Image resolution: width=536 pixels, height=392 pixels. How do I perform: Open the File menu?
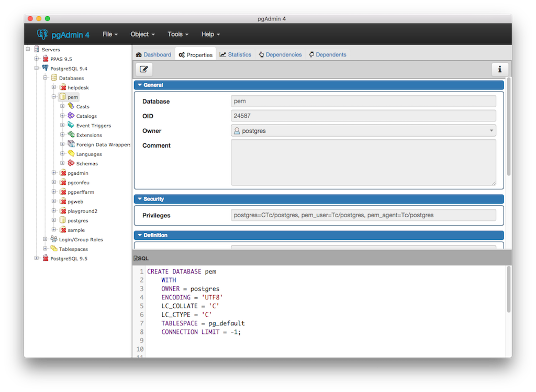pos(110,34)
